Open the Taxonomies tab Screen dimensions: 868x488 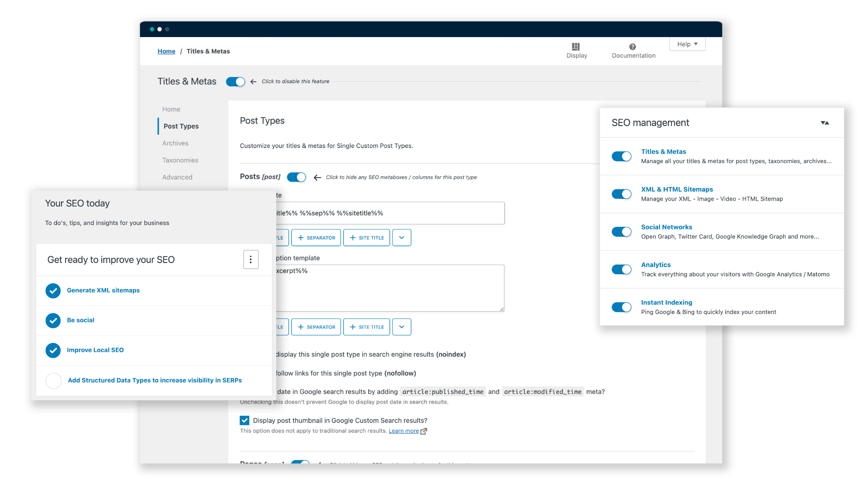click(x=180, y=160)
